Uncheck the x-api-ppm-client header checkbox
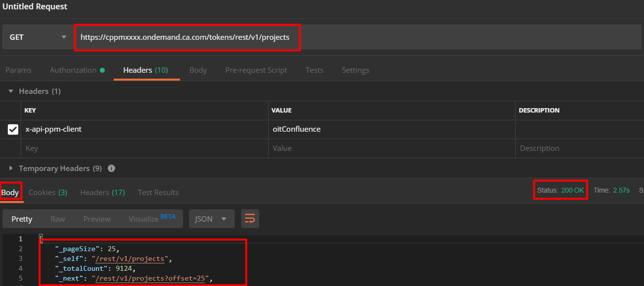The image size is (644, 286). pos(13,129)
